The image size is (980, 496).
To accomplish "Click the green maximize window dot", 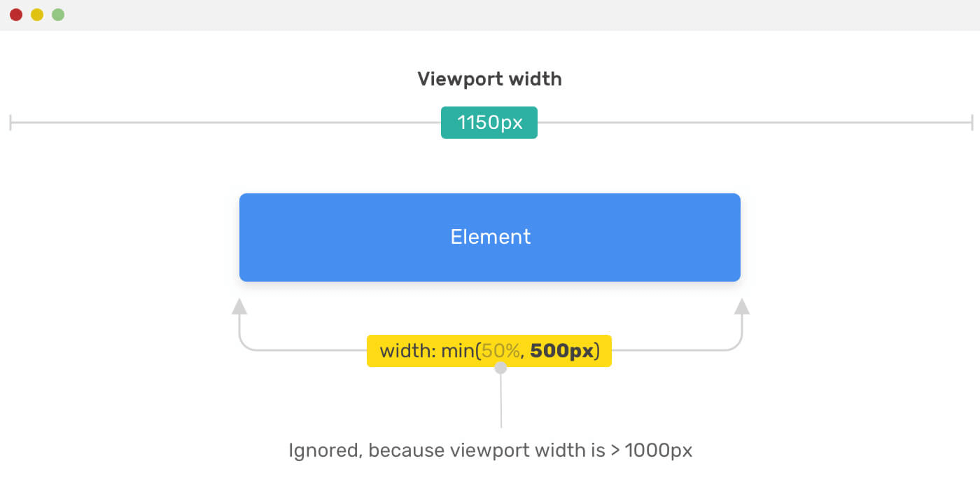I will 58,15.
